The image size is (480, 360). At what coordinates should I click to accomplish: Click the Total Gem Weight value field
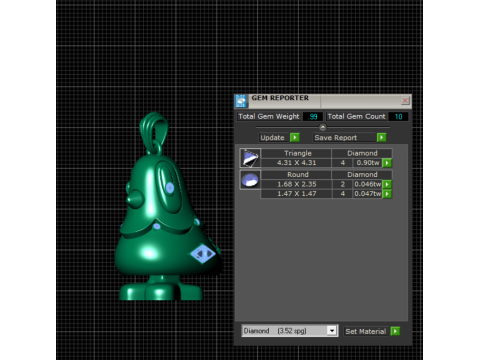point(313,117)
